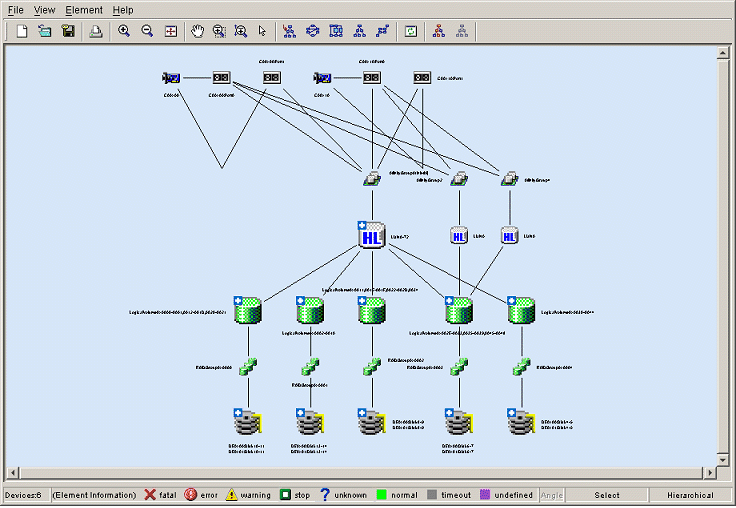Select the large HL LUN node
The width and height of the screenshot is (736, 508).
click(372, 235)
